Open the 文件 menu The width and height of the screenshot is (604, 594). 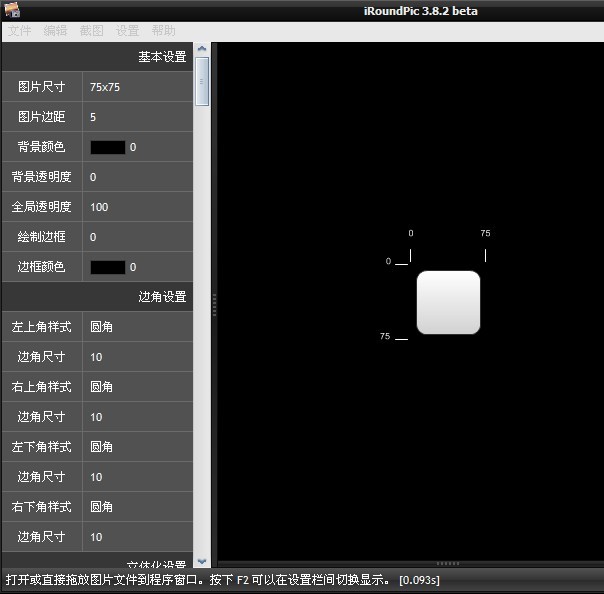click(x=20, y=31)
